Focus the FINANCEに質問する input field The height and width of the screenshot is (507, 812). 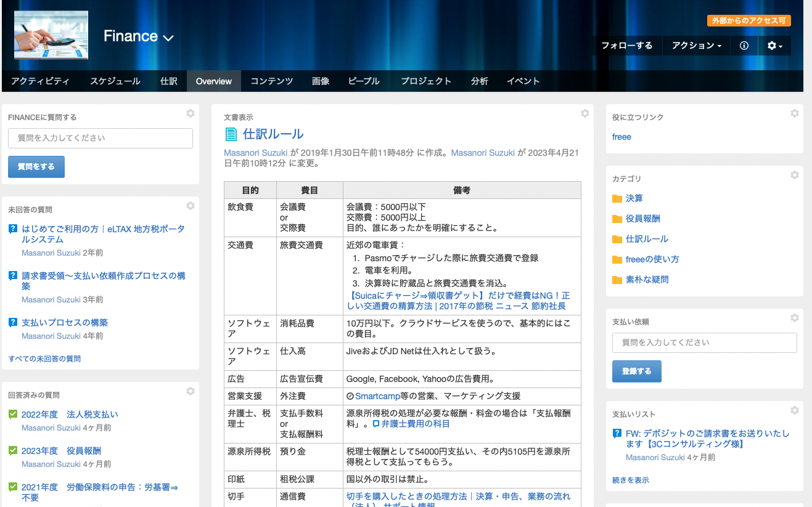coord(100,138)
